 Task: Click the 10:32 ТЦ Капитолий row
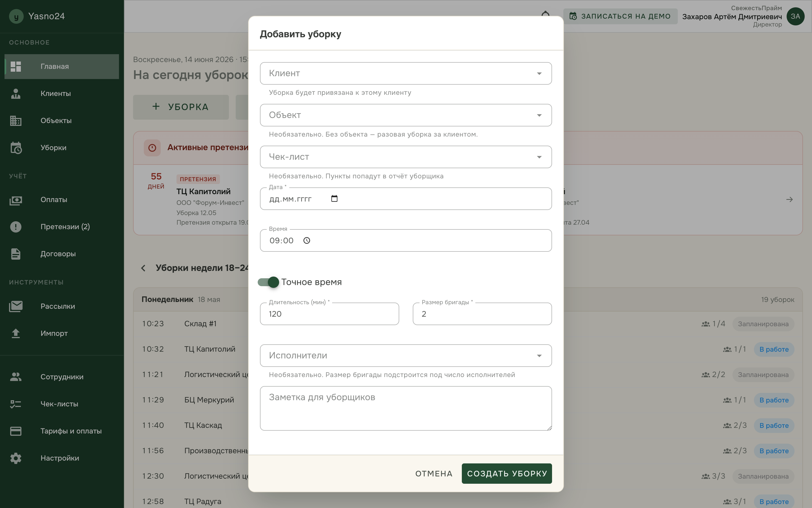pyautogui.click(x=468, y=349)
